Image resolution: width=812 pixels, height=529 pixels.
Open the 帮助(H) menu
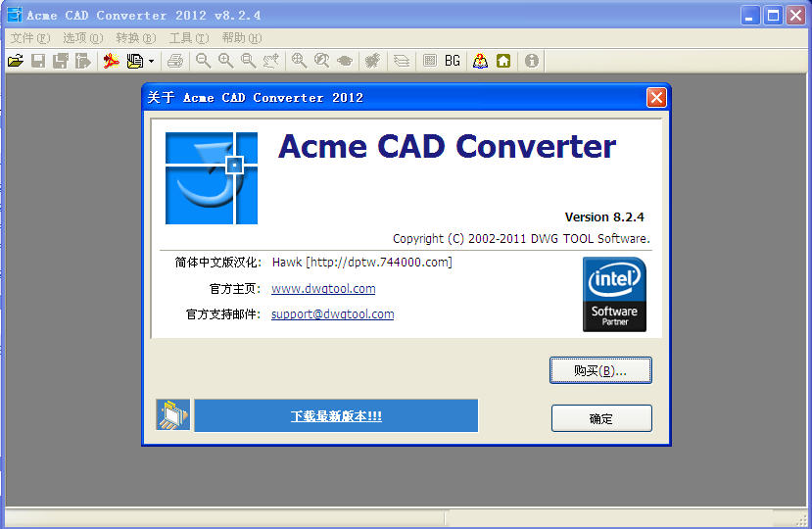(242, 38)
